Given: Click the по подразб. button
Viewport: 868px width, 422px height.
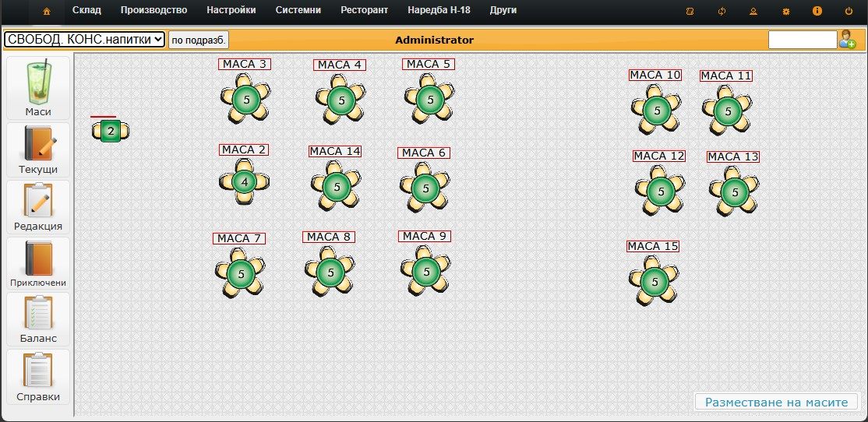Looking at the screenshot, I should [199, 40].
